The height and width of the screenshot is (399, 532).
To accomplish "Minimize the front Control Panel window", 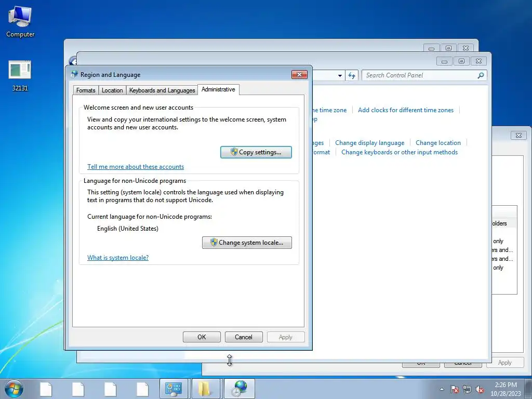I will (444, 61).
